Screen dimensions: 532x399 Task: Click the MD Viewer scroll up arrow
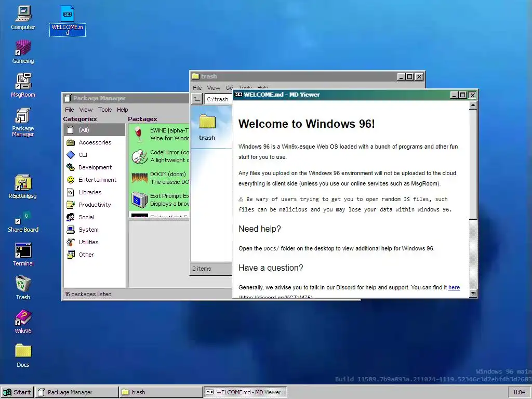point(473,105)
